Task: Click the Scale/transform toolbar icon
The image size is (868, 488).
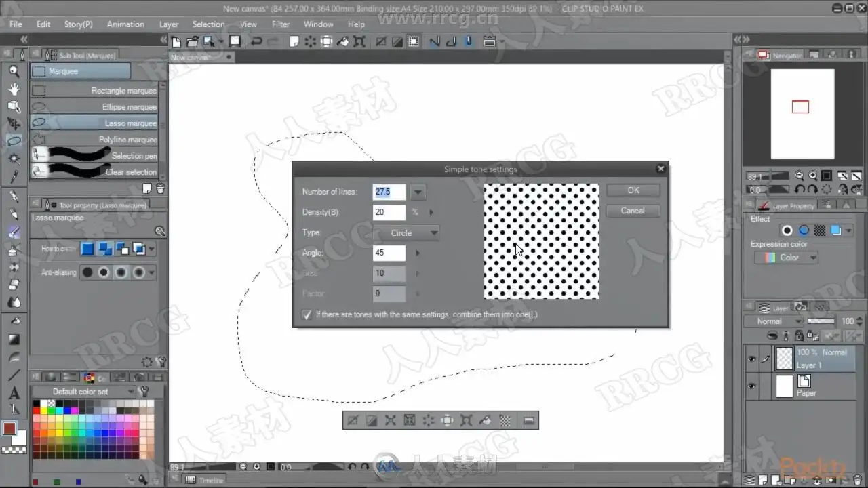Action: [x=359, y=41]
